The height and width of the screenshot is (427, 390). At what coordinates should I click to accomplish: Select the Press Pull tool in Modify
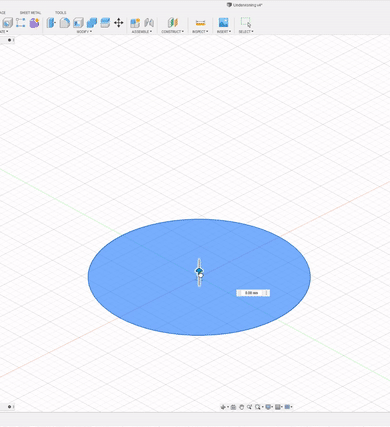(51, 23)
